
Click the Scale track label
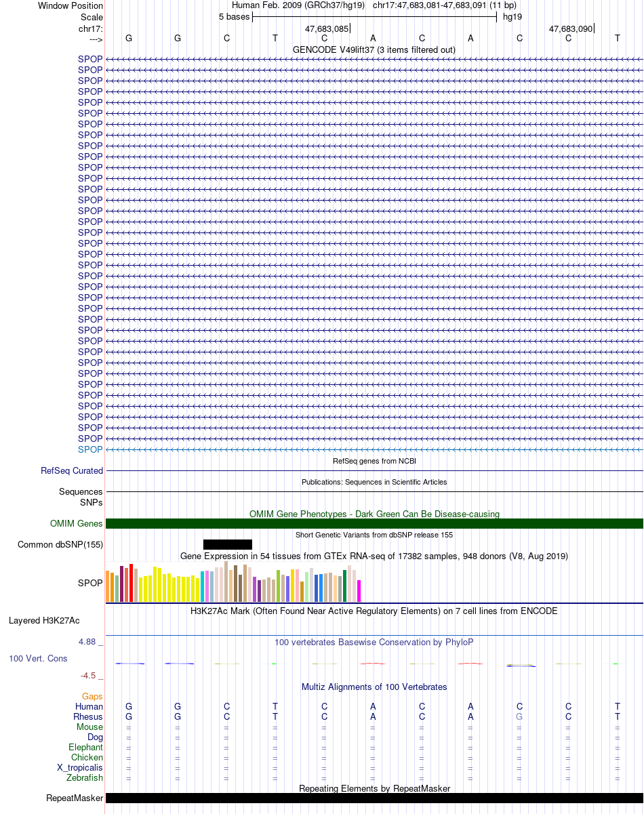pyautogui.click(x=92, y=17)
